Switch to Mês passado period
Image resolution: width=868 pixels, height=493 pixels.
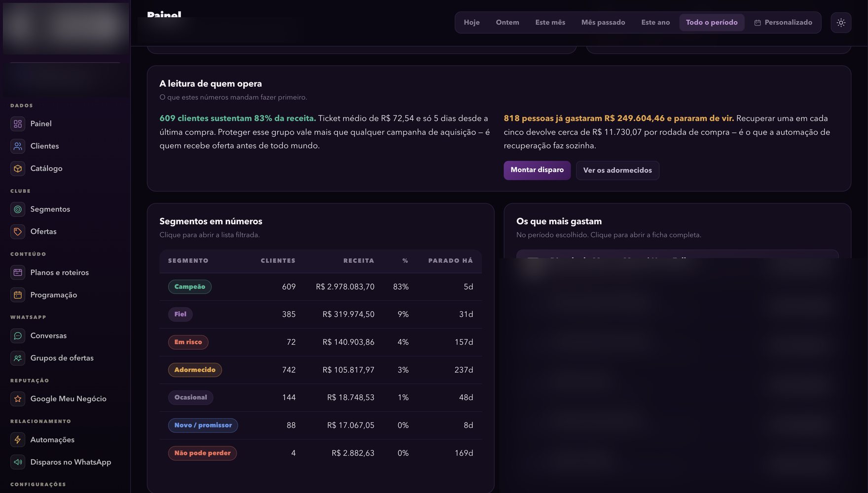[x=603, y=23]
